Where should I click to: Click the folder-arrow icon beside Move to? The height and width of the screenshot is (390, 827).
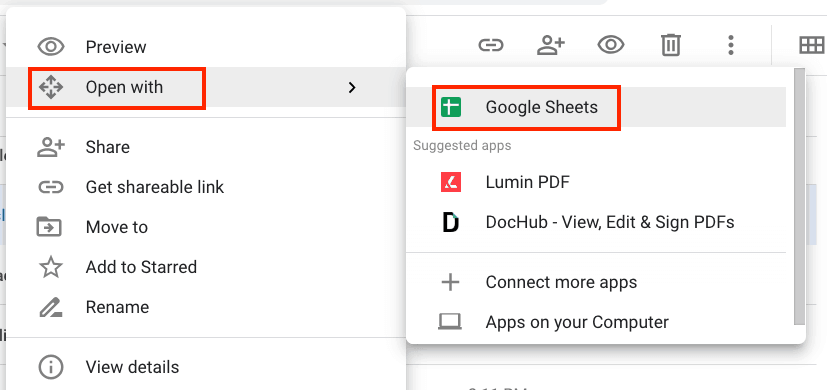(x=49, y=227)
